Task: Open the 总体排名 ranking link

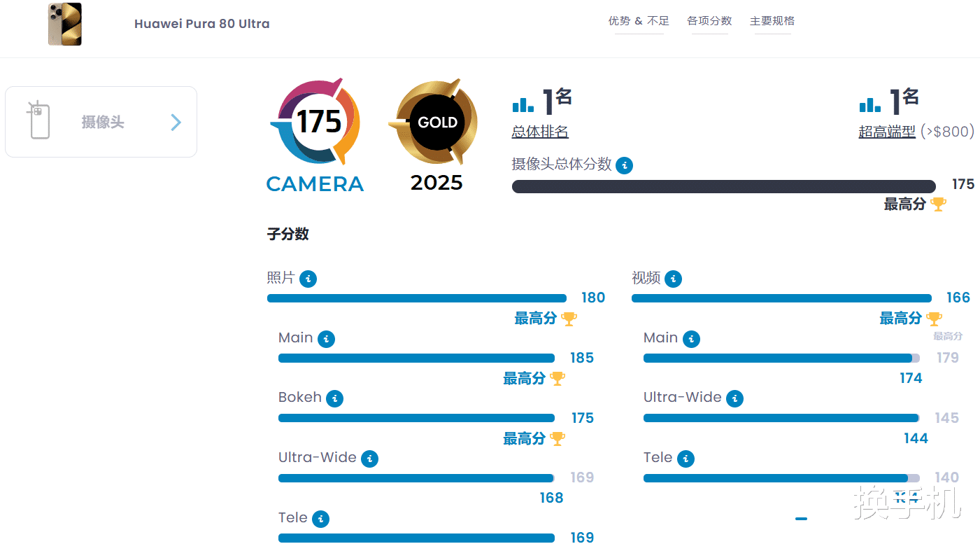Action: (540, 132)
